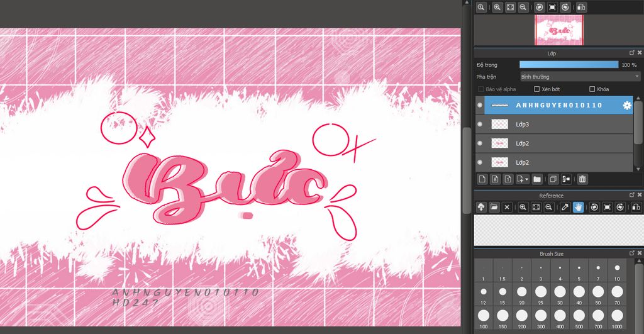Add a new color layer
Screen dimensions: 644x334
pos(482,179)
